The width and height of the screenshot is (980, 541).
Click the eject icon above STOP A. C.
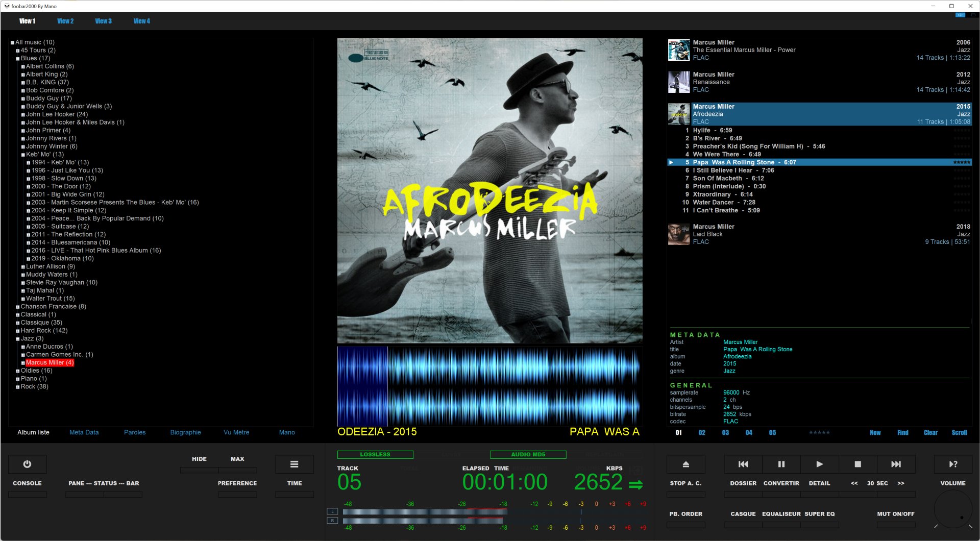pos(686,464)
